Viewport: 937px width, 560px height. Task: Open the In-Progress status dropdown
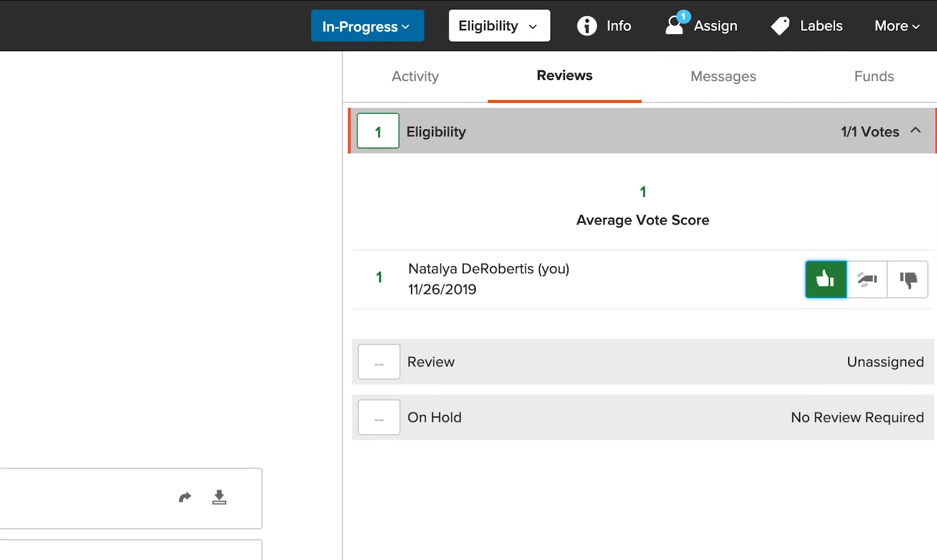coord(367,26)
